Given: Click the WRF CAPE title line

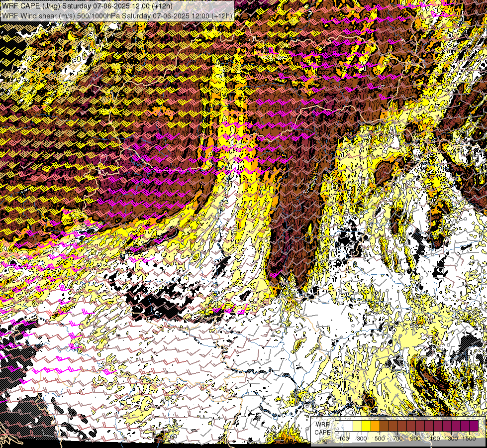Looking at the screenshot, I should (87, 6).
